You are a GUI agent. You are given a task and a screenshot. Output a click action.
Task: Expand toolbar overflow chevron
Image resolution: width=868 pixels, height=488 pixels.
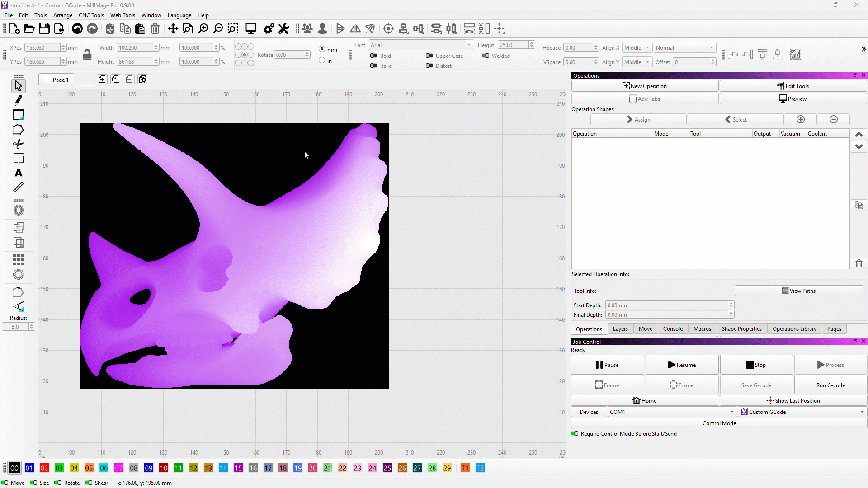coord(863,49)
